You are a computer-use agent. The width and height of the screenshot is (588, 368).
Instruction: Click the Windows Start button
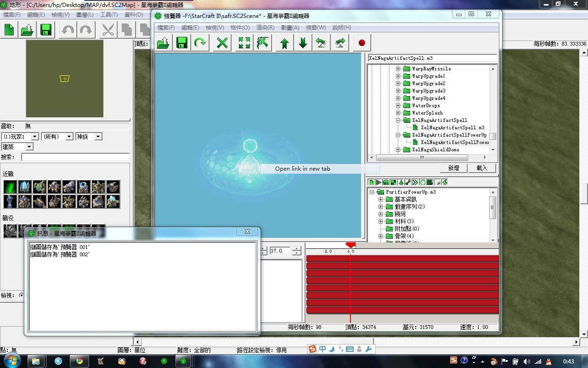[11, 361]
